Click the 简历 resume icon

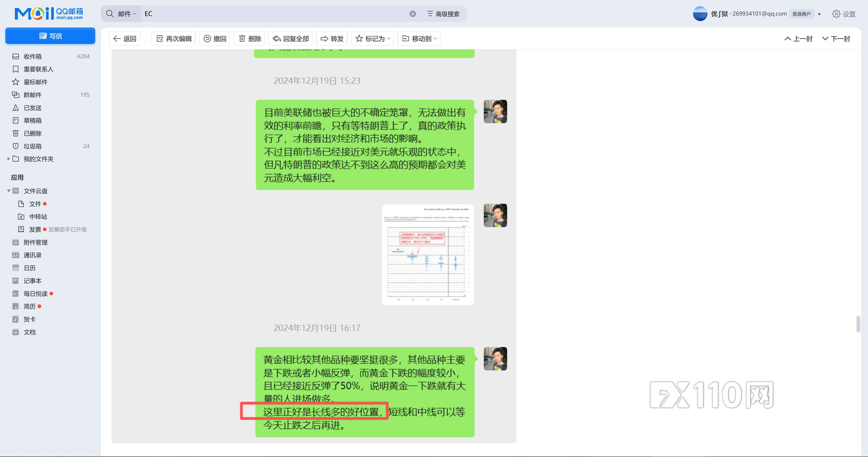(x=16, y=306)
